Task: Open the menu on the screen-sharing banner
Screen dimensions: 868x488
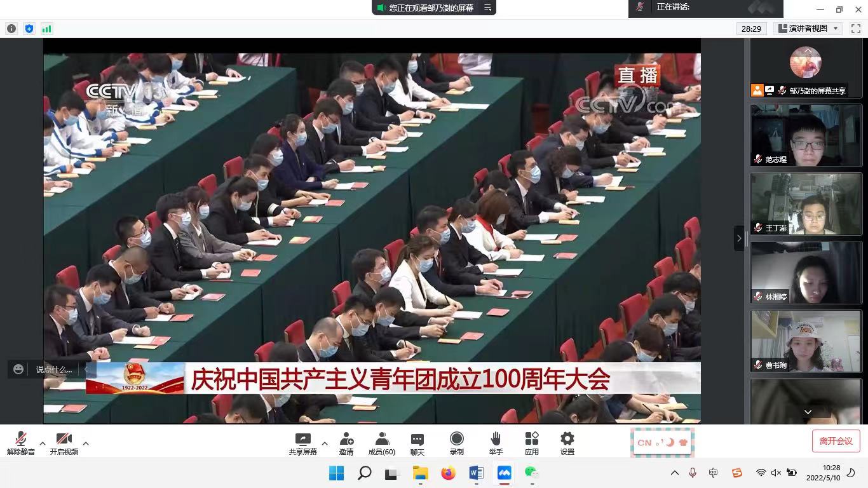Action: coord(487,8)
